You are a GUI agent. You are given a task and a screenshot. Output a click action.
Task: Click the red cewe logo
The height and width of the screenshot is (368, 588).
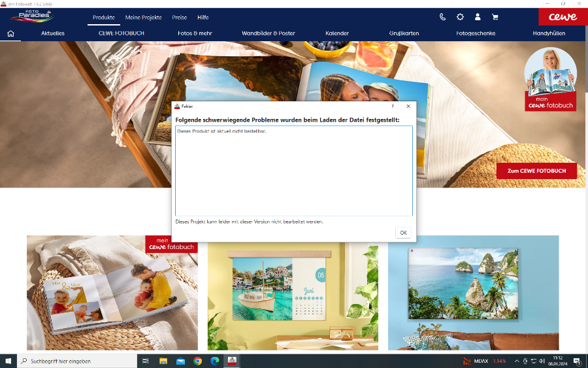tap(563, 17)
